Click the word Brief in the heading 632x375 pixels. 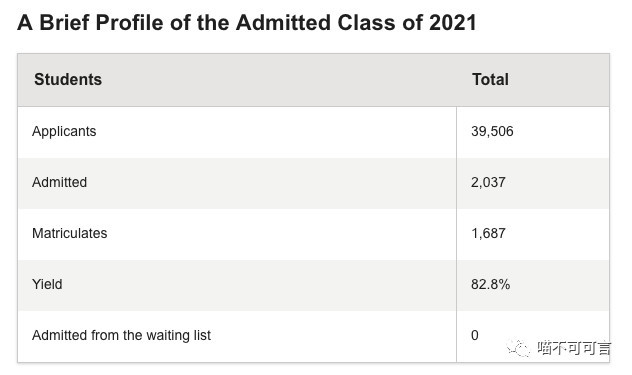pyautogui.click(x=64, y=23)
